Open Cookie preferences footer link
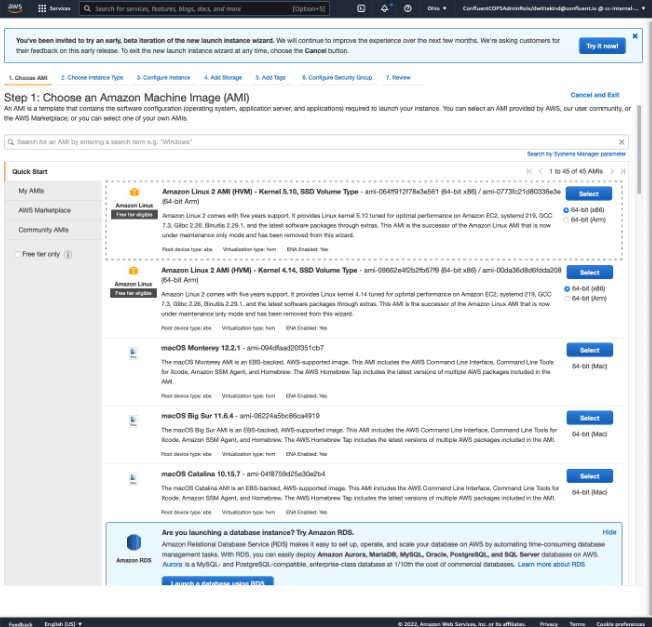Screen dimensions: 652x627 (x=620, y=624)
